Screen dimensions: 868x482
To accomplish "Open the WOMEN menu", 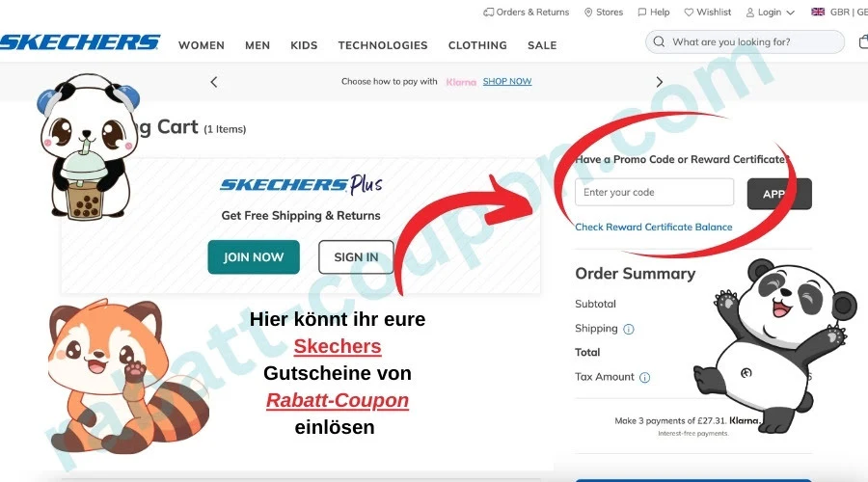I will click(x=202, y=45).
